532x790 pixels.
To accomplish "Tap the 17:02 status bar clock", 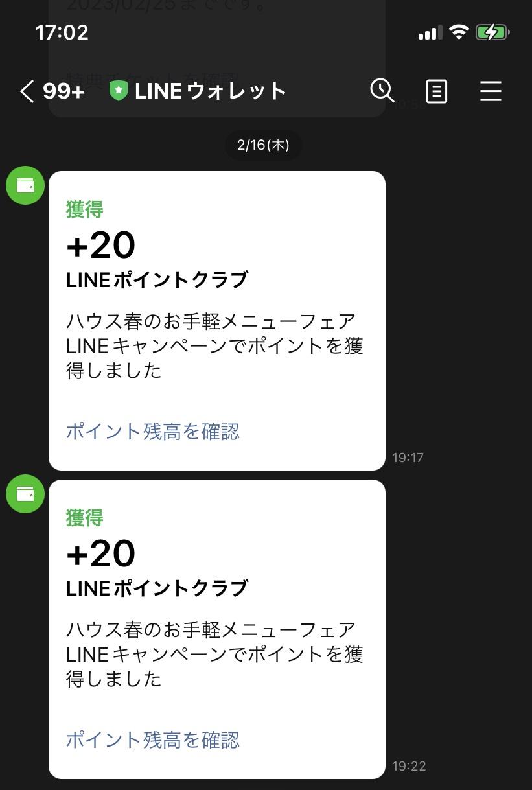I will pos(62,32).
